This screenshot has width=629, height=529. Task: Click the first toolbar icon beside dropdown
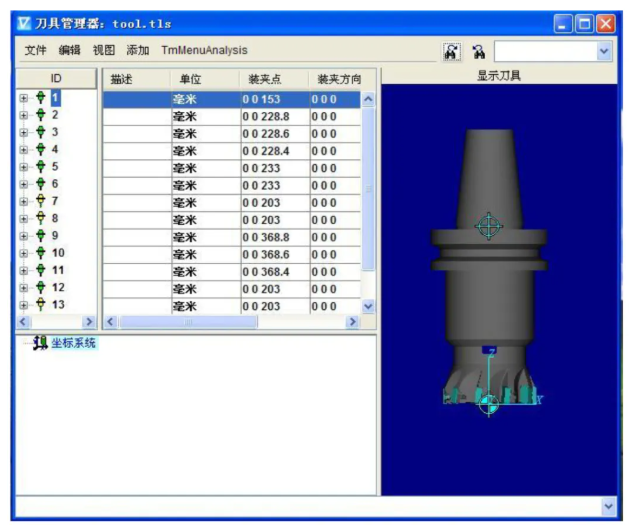(x=452, y=51)
